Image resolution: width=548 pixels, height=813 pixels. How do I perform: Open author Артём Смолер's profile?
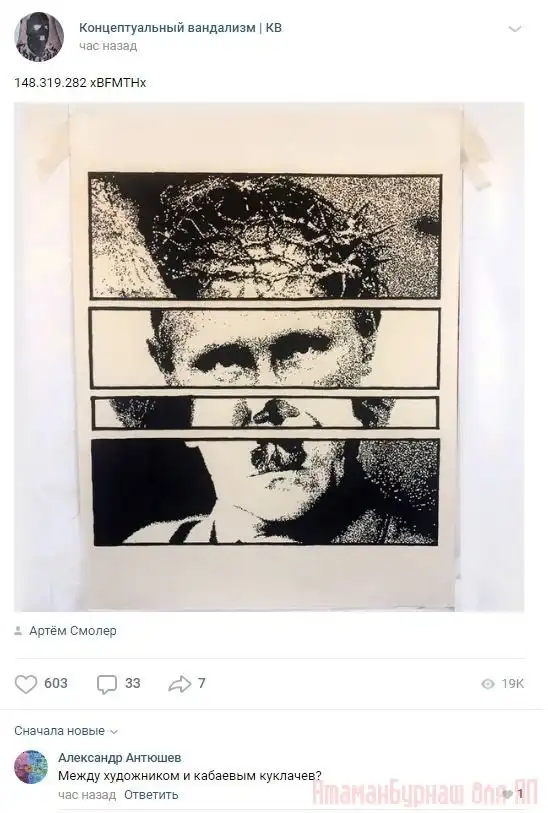coord(73,631)
